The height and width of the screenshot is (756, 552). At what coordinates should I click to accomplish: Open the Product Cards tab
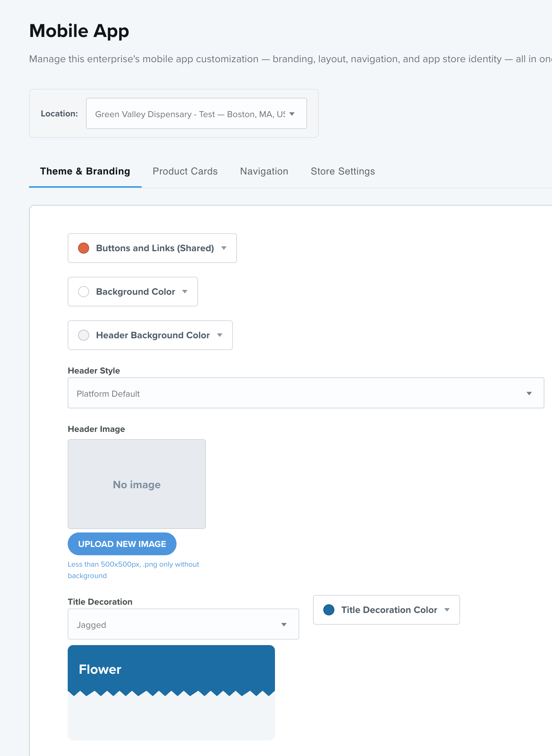point(185,171)
